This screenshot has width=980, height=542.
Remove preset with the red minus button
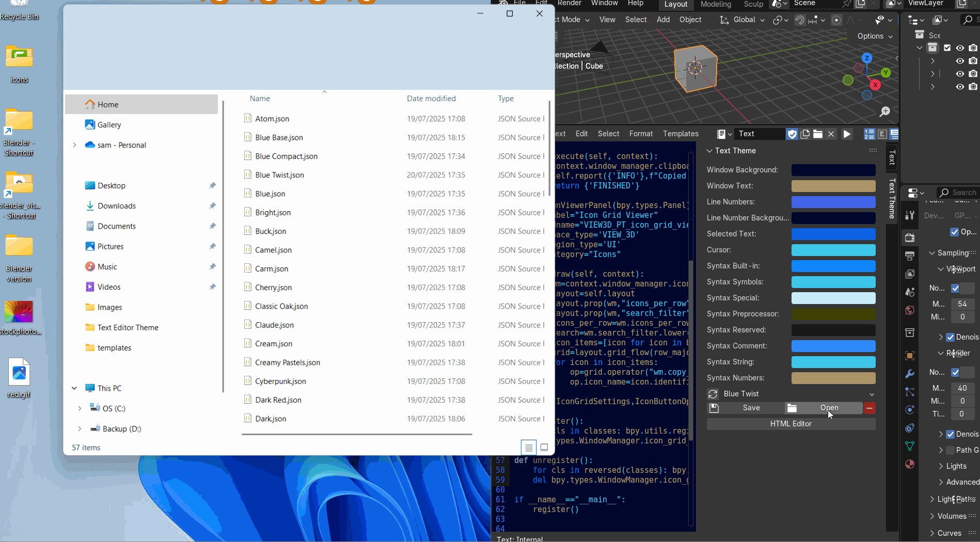tap(870, 408)
